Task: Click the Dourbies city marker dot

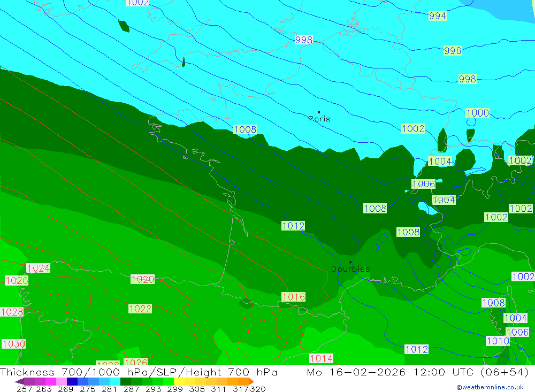Action: coord(350,262)
